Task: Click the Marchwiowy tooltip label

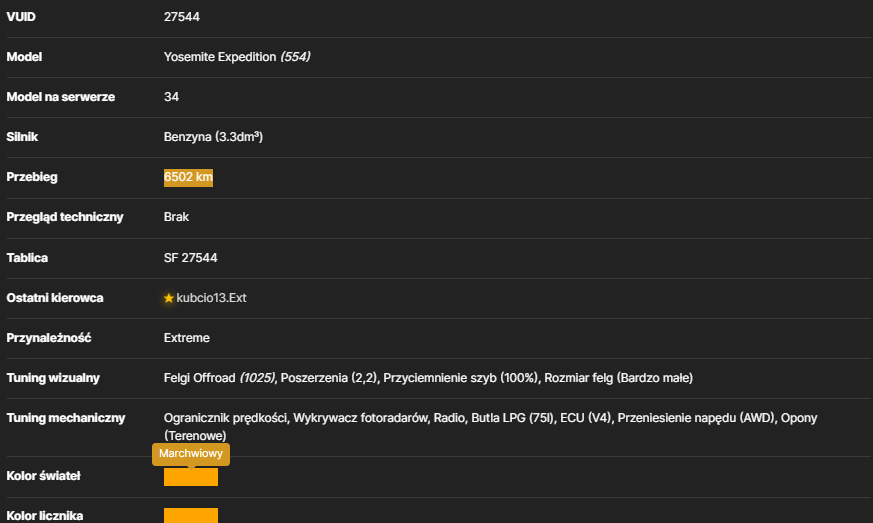Action: point(191,453)
